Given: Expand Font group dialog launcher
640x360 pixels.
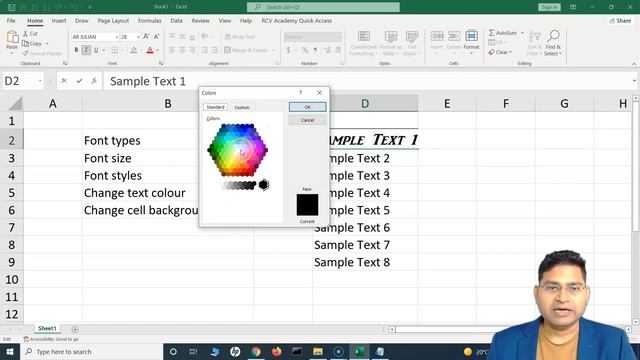Looking at the screenshot, I should tap(161, 64).
